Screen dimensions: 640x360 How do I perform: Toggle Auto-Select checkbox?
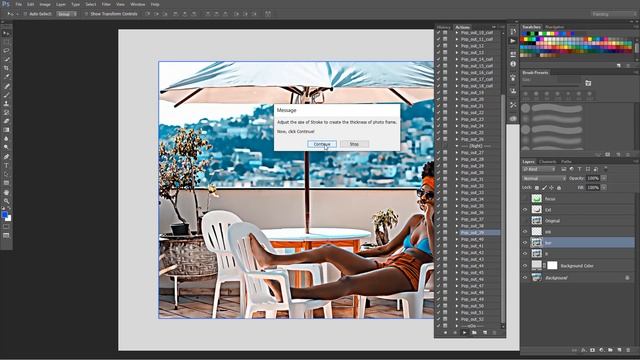click(x=25, y=14)
